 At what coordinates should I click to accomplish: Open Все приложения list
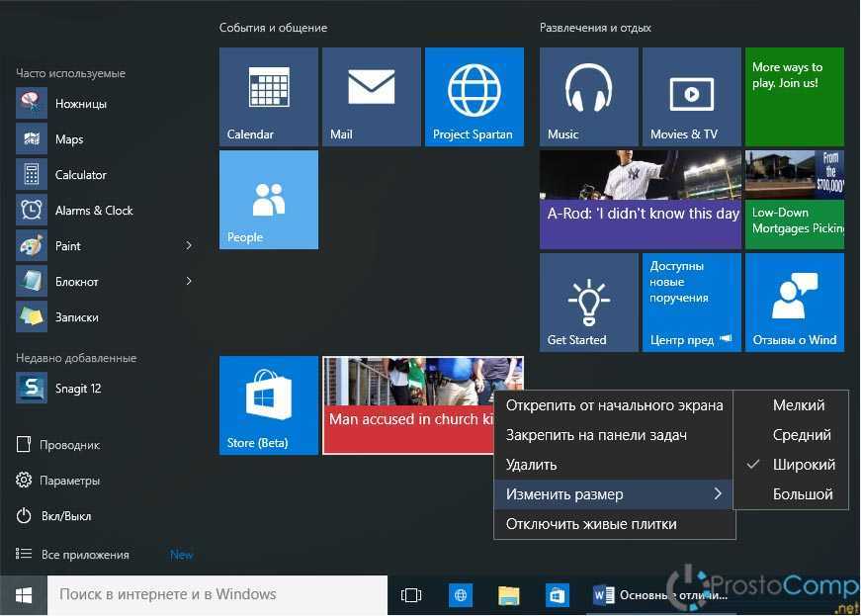pos(84,555)
